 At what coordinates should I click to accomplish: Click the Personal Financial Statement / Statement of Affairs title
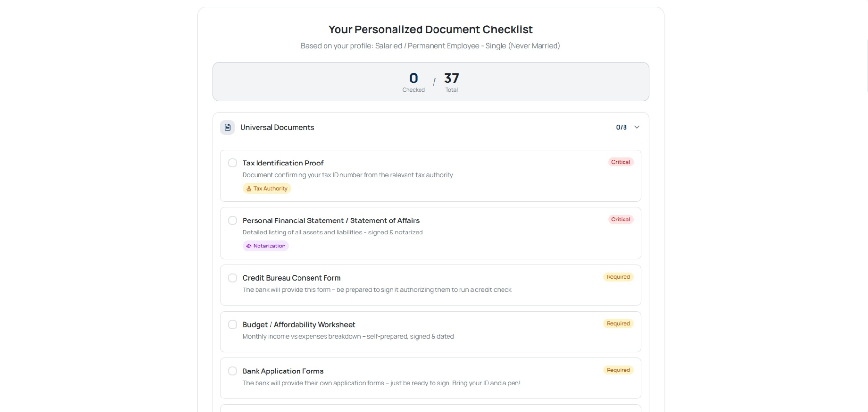[x=331, y=220]
